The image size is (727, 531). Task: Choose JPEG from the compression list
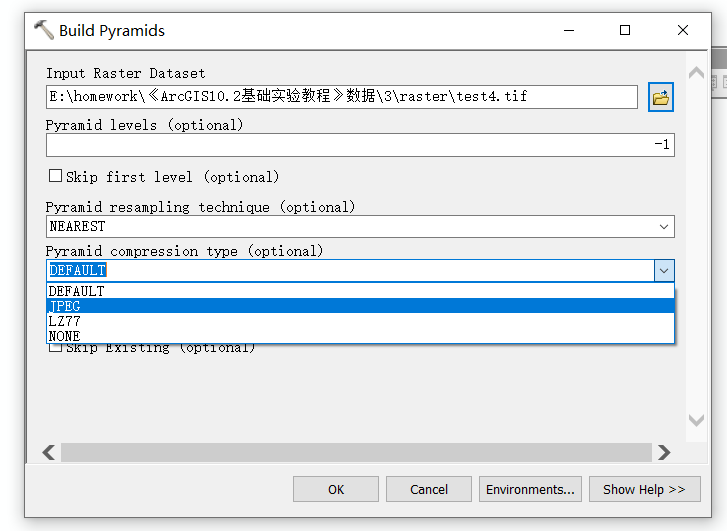pyautogui.click(x=360, y=306)
